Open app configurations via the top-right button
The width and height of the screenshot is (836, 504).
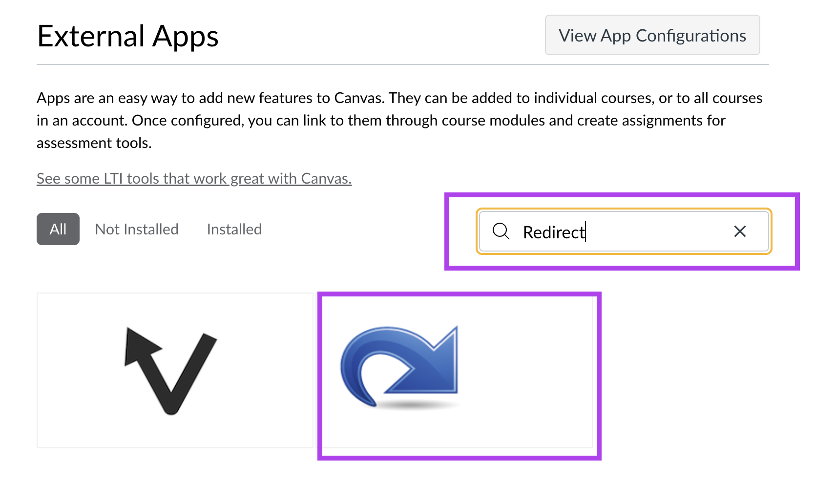coord(652,35)
